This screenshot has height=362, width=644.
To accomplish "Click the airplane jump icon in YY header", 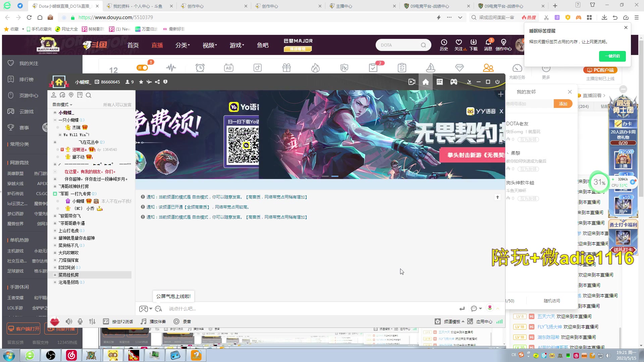I will pyautogui.click(x=149, y=82).
